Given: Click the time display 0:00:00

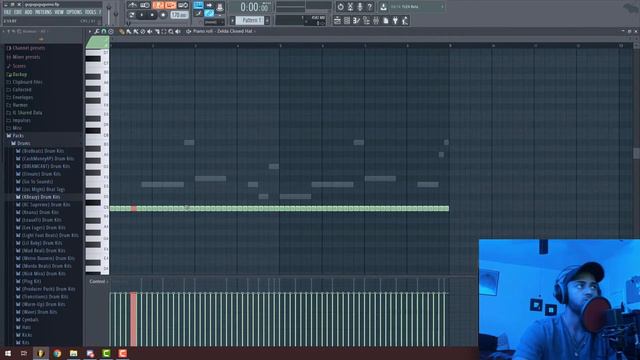Looking at the screenshot, I should [x=255, y=7].
